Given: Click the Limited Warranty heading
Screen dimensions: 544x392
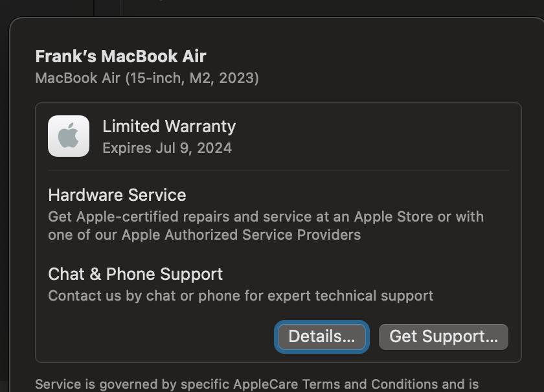Looking at the screenshot, I should coord(169,126).
